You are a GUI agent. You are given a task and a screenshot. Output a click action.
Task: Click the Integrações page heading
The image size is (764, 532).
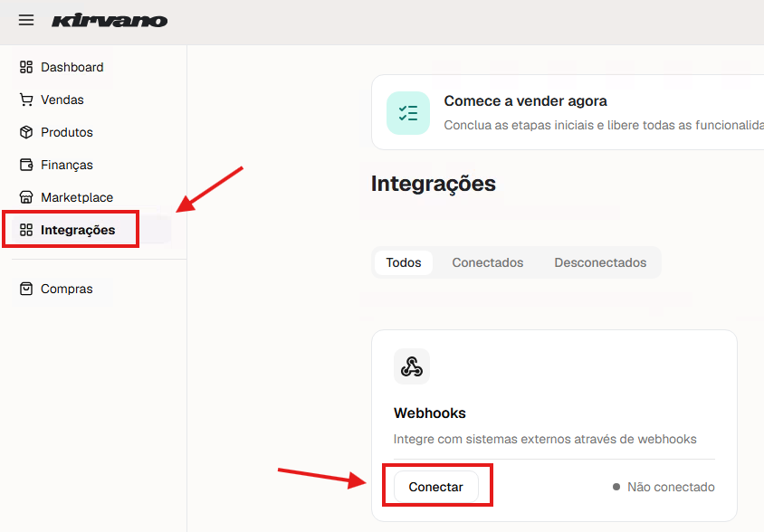click(434, 184)
